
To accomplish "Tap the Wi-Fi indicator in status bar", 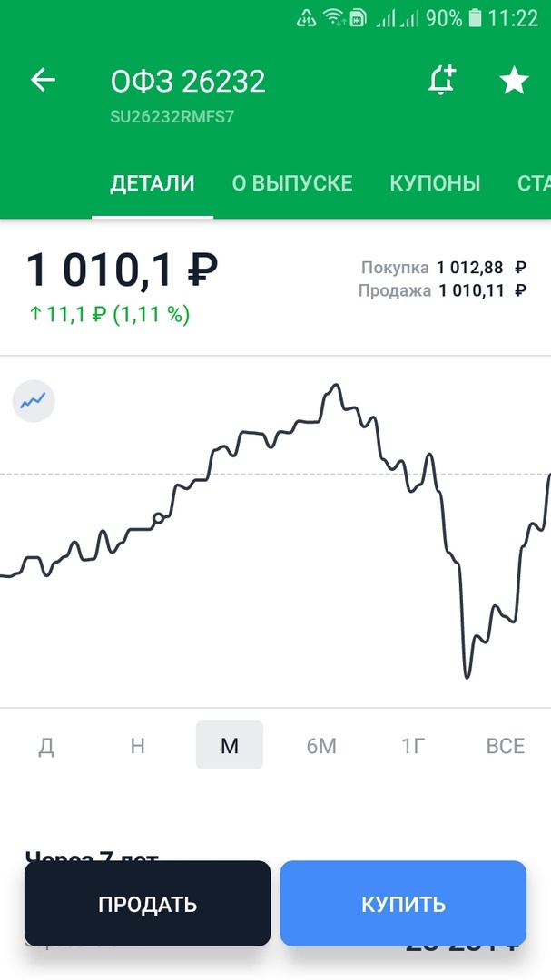I will point(332,17).
